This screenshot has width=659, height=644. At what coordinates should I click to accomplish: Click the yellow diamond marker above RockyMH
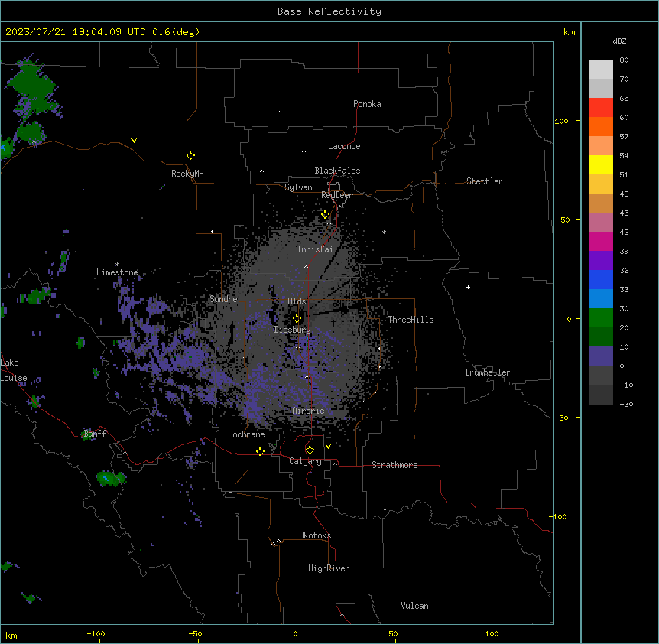(x=190, y=156)
